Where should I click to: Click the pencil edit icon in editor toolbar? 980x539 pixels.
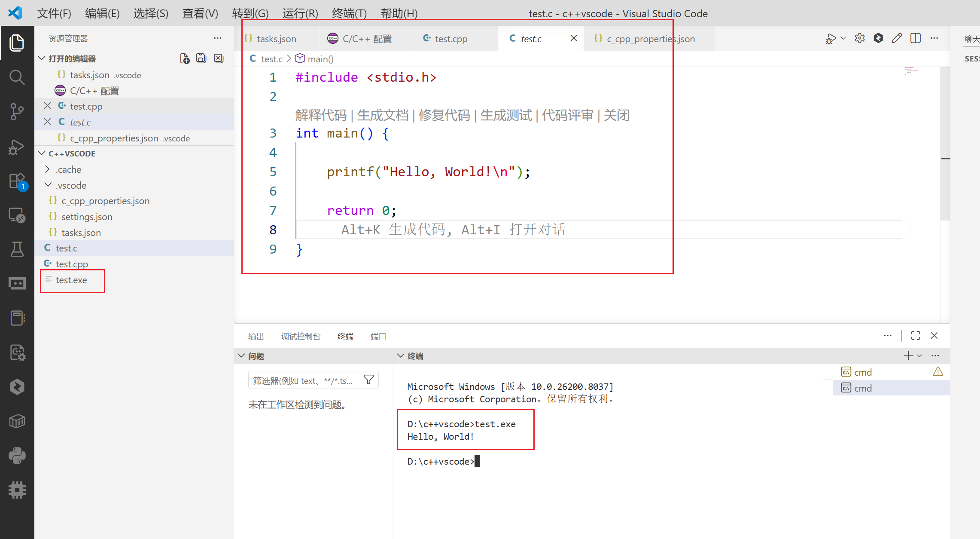(x=897, y=38)
